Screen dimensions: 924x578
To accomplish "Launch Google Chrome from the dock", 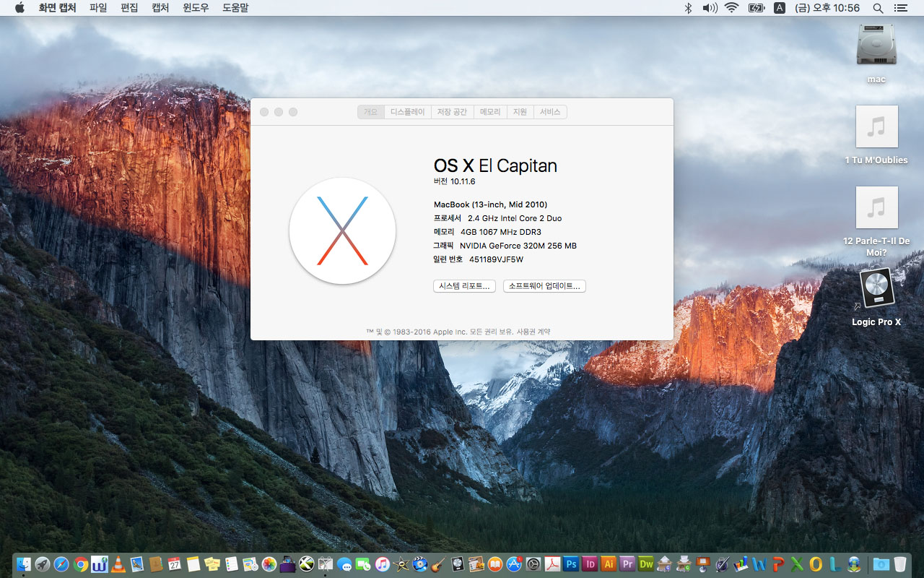I will (x=81, y=564).
